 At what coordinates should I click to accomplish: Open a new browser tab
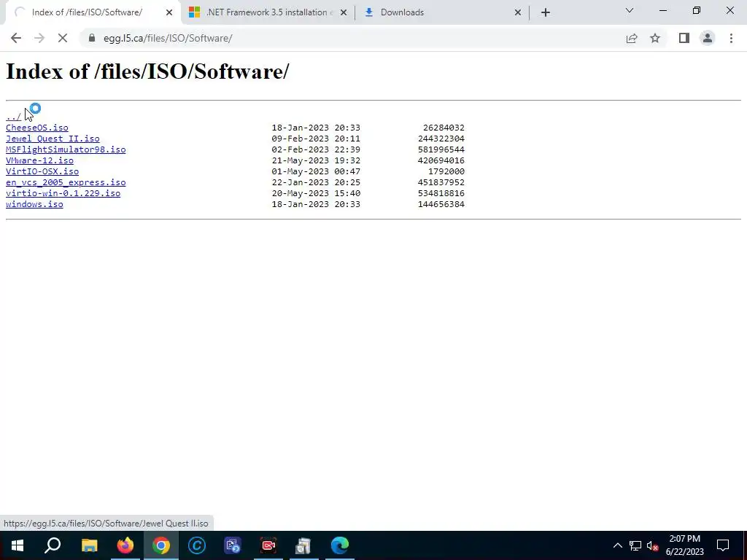[x=546, y=12]
